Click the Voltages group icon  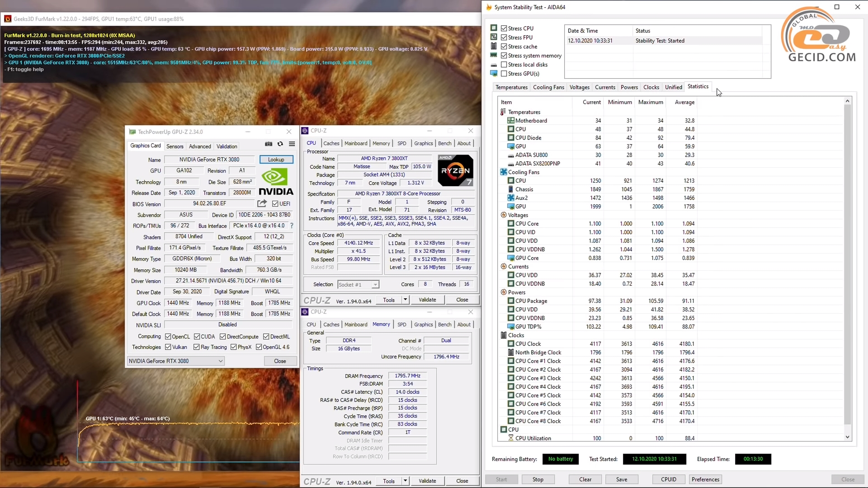pos(504,215)
